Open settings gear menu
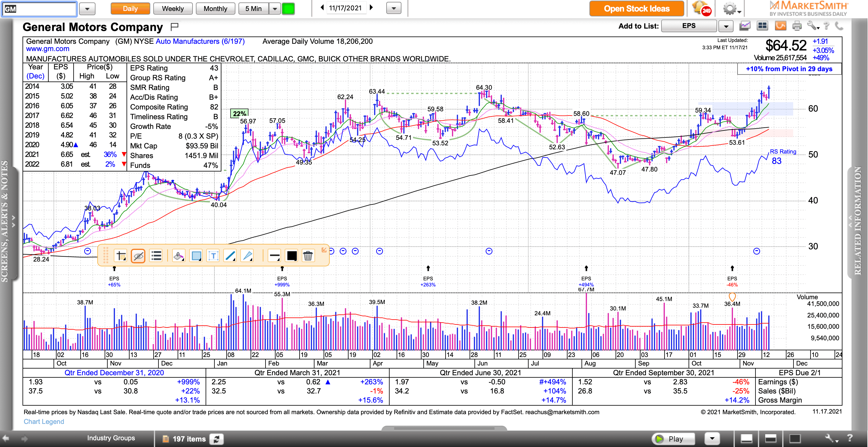This screenshot has height=447, width=868. pyautogui.click(x=731, y=9)
